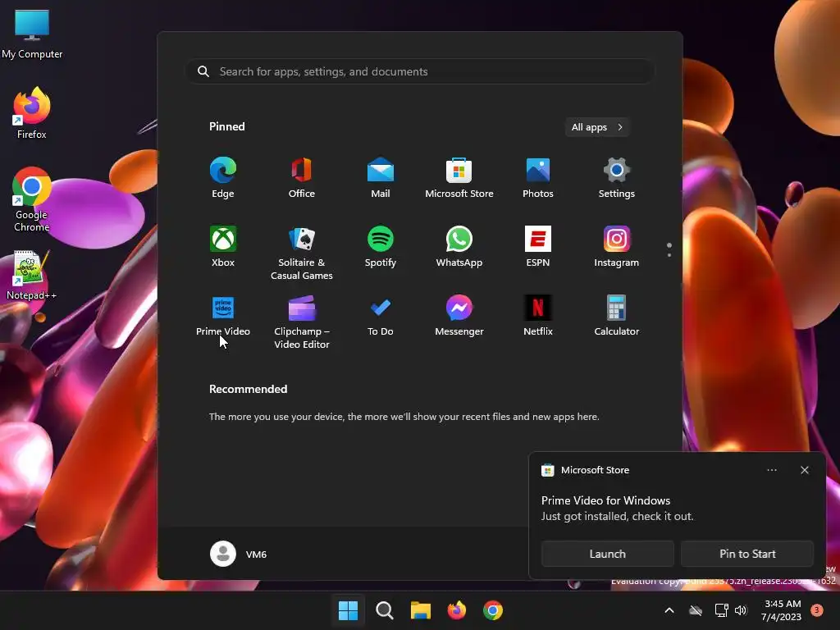Screen dimensions: 840x630
Task: Select Google Chrome desktop shortcut
Action: coord(32,199)
